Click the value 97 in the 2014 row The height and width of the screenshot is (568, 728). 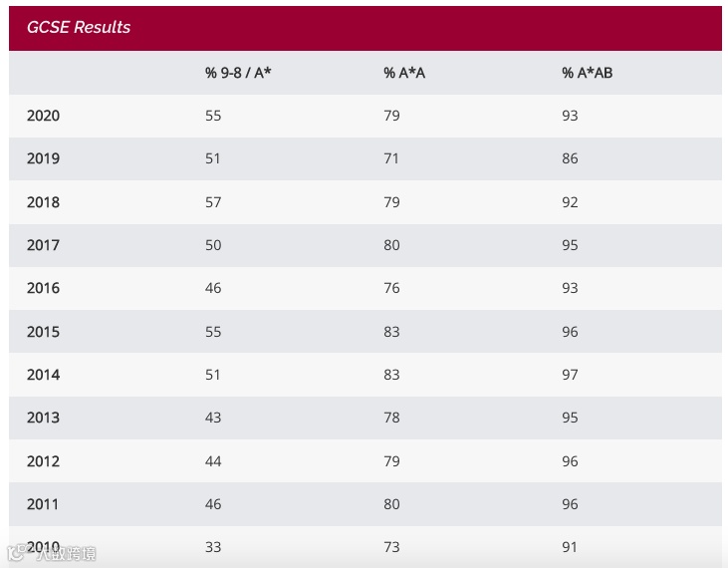[570, 375]
